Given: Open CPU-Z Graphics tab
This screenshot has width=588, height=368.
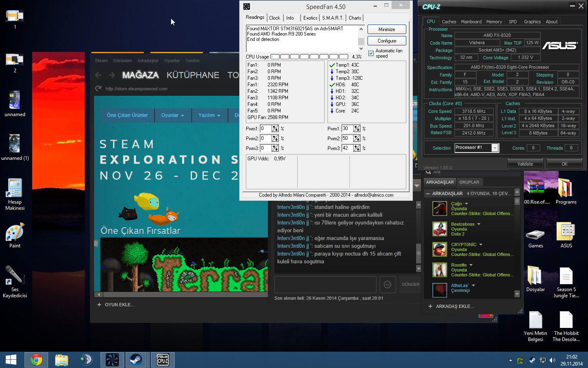Looking at the screenshot, I should (532, 22).
